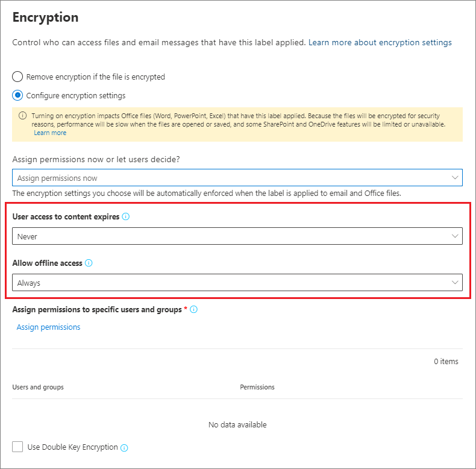476x469 pixels.
Task: Click the chevron arrow on the Never dropdown
Action: click(455, 236)
